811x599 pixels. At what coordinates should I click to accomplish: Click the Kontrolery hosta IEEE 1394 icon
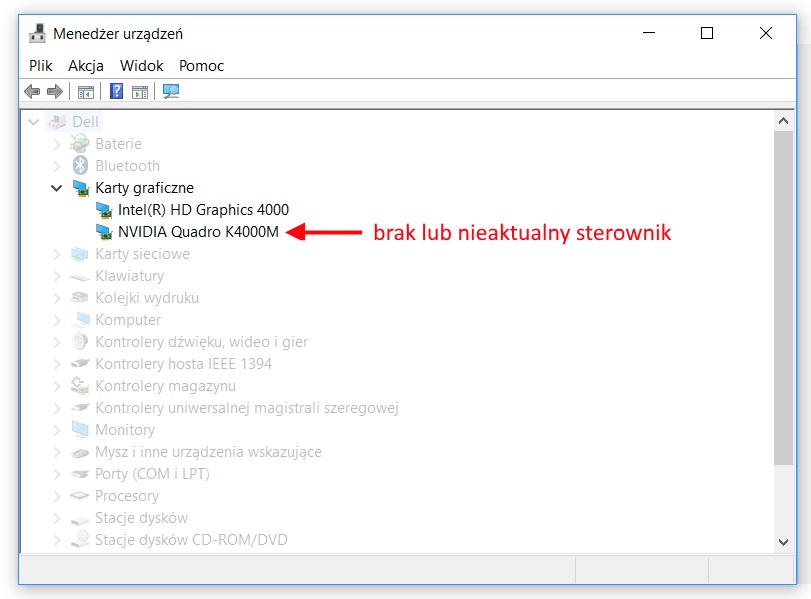click(x=80, y=364)
